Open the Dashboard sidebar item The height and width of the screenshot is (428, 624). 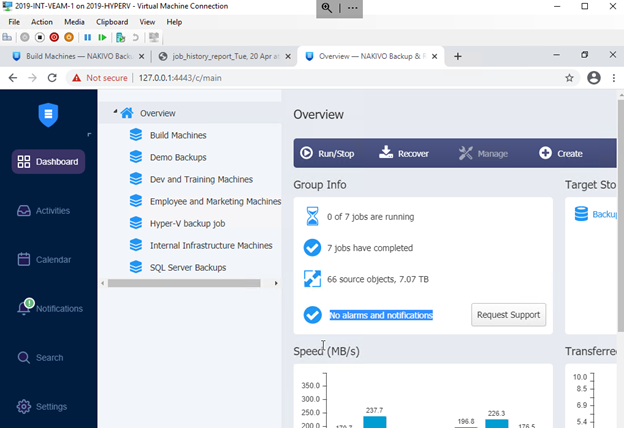pos(48,162)
